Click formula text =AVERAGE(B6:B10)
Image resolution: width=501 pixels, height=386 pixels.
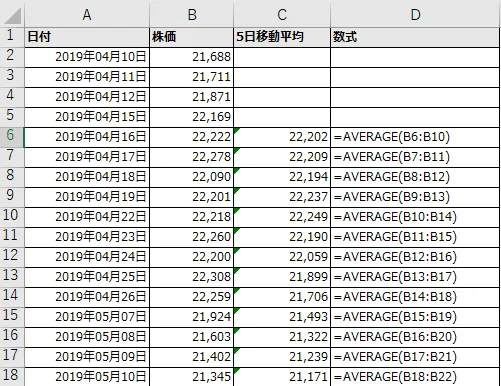coord(392,137)
